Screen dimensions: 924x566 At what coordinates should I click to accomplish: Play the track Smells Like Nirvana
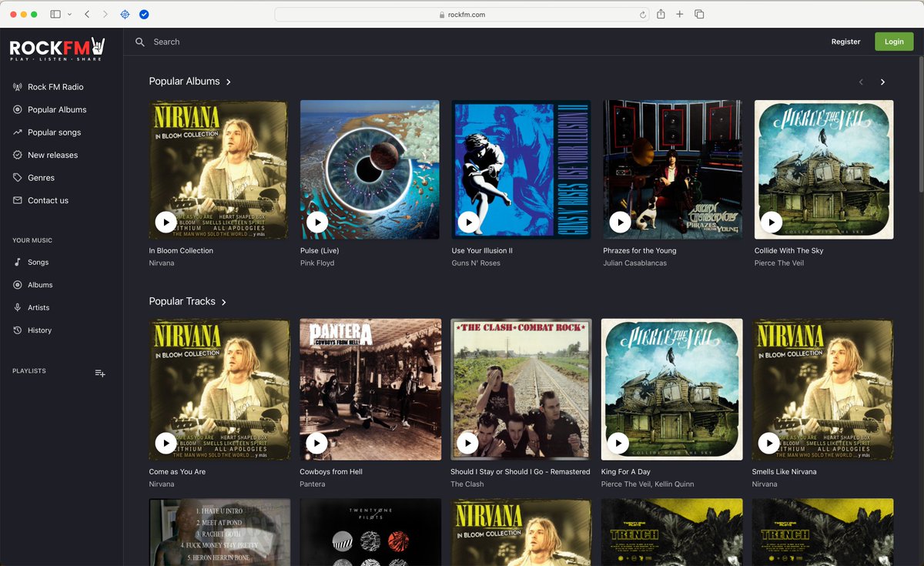pos(768,443)
